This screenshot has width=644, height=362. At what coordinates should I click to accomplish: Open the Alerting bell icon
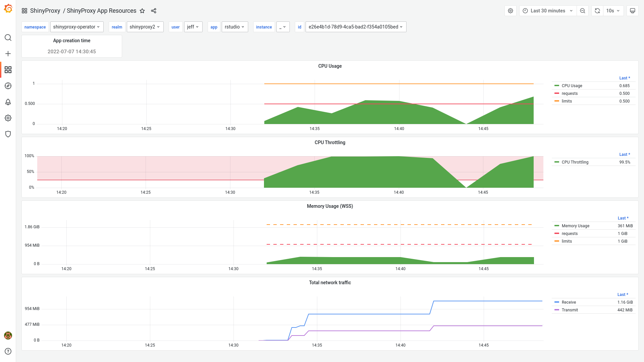(8, 102)
